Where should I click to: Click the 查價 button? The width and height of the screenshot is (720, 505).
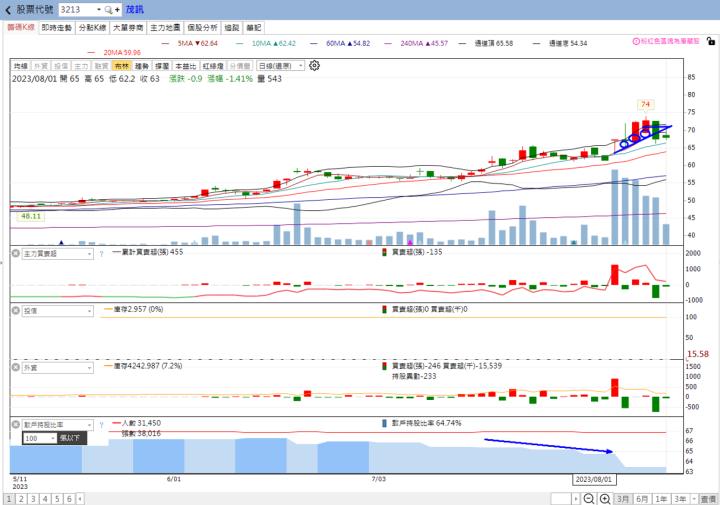click(707, 498)
